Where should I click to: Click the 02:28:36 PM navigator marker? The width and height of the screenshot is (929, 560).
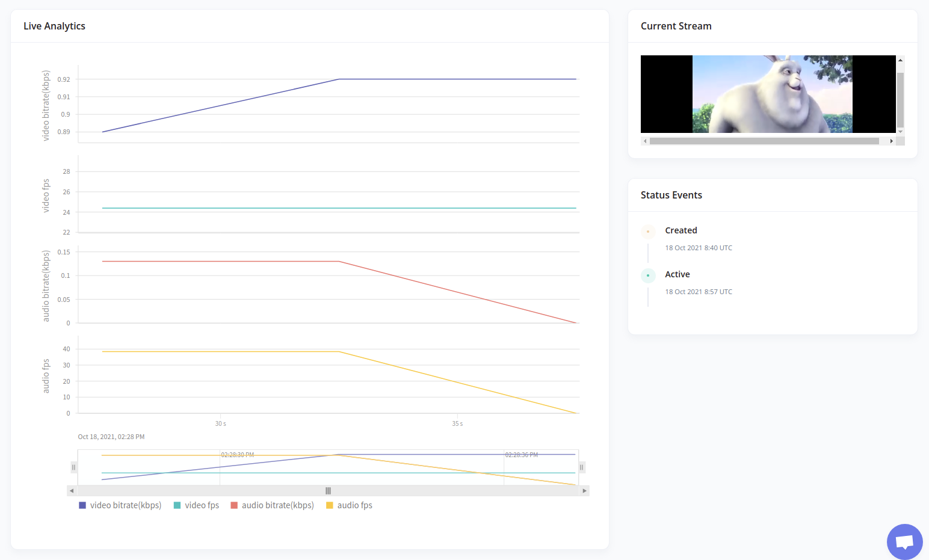[x=522, y=455]
